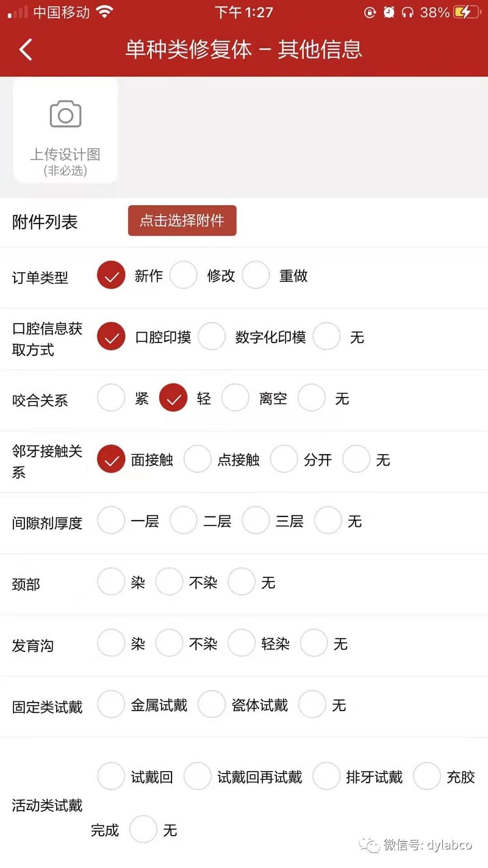Screen dimensions: 488x868
Task: Tap the battery indicator icon
Action: [x=465, y=12]
